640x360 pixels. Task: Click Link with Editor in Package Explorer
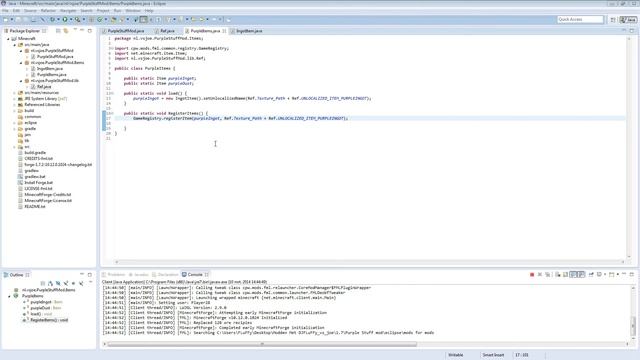coord(66,31)
